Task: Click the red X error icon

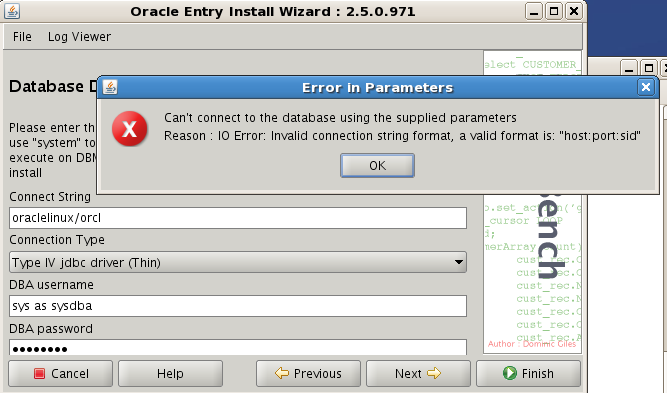Action: click(130, 128)
